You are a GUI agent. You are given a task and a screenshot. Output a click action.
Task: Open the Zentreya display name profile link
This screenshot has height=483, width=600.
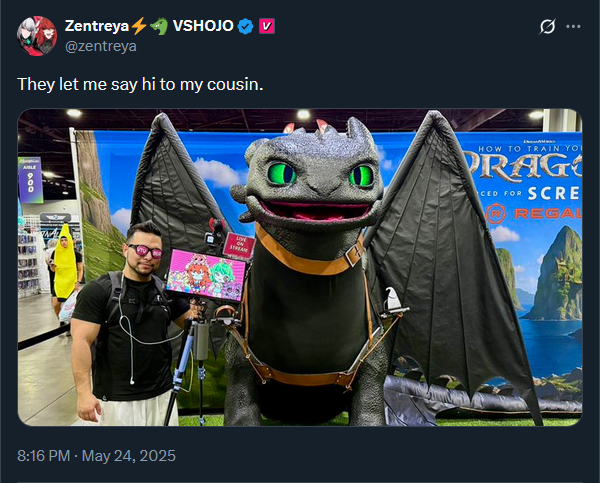coord(97,26)
